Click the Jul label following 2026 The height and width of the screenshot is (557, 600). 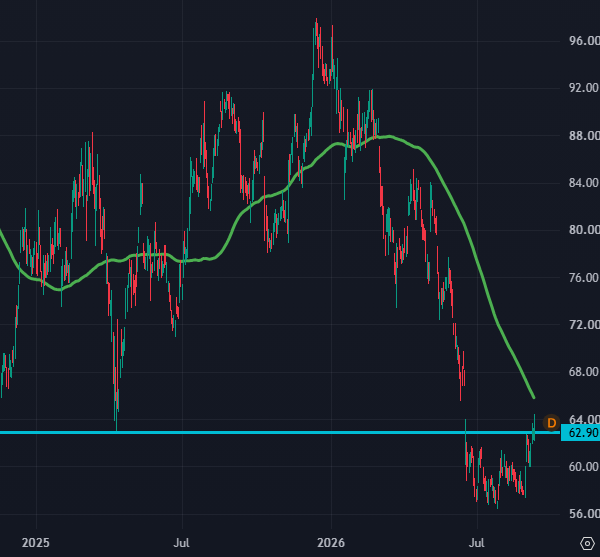pos(477,543)
